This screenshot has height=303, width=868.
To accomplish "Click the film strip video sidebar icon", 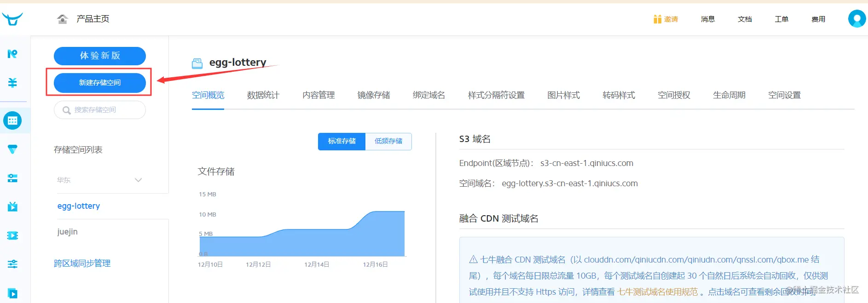I will pos(12,235).
